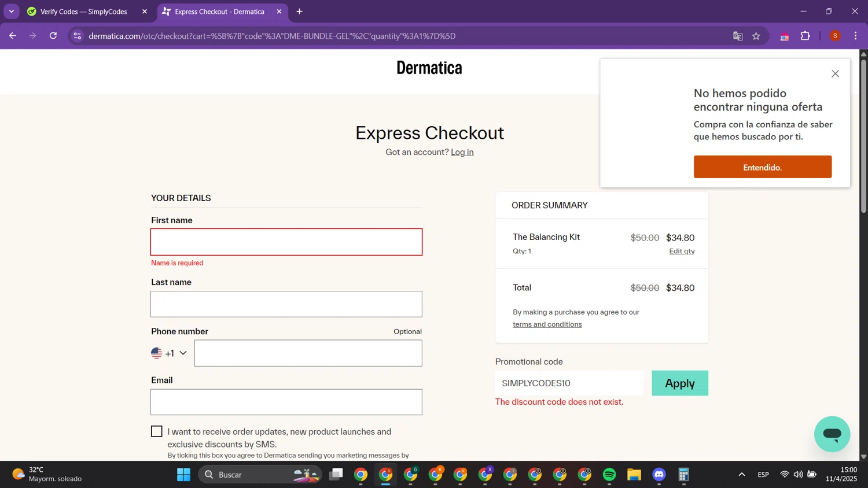Screen dimensions: 868x488
Task: Open Calculator from the taskbar
Action: [684, 475]
